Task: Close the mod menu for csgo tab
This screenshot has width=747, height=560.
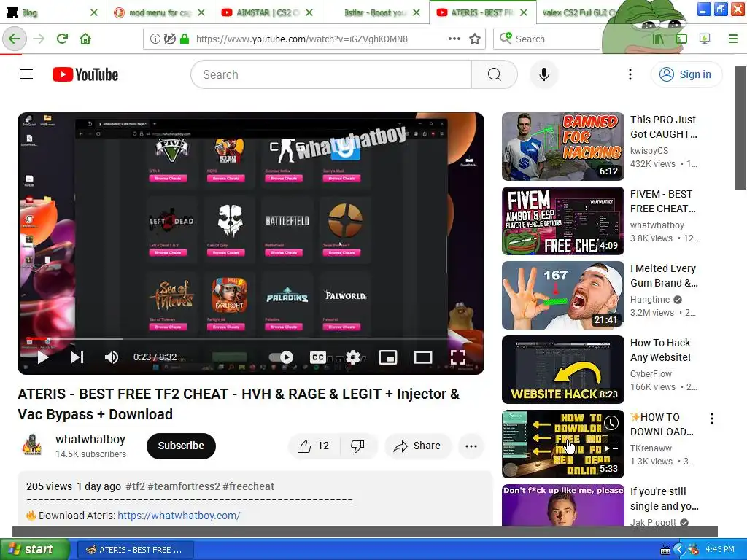Action: click(201, 12)
